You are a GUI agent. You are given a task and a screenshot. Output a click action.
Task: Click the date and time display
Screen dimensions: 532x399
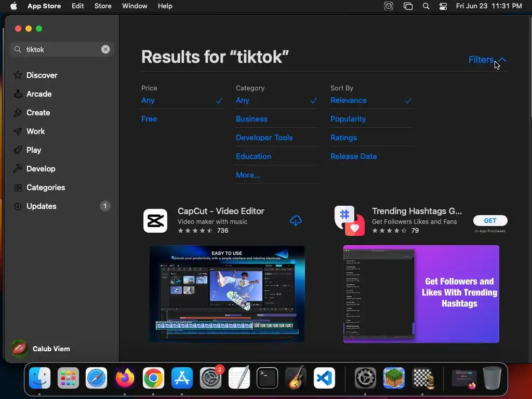pyautogui.click(x=489, y=6)
